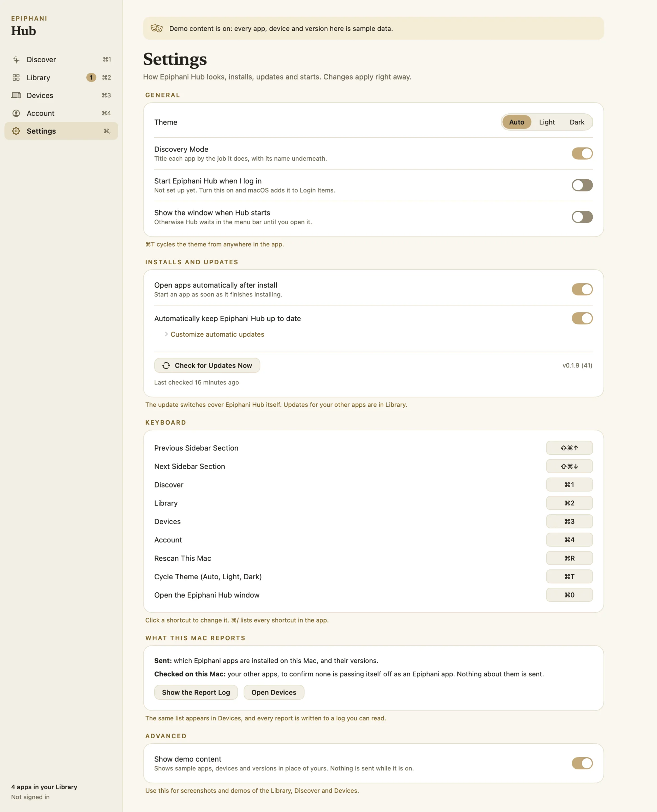This screenshot has width=657, height=812.
Task: Click Show the Report Log button
Action: (x=196, y=693)
